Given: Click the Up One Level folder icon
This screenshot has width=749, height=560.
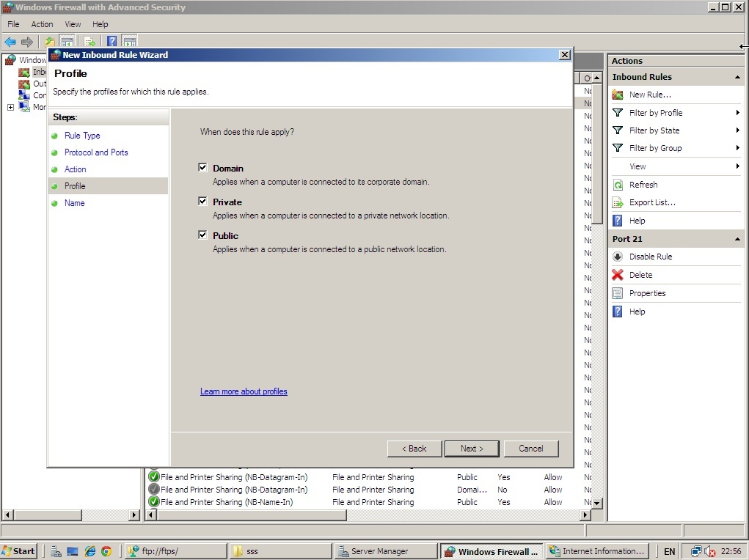Looking at the screenshot, I should 50,42.
